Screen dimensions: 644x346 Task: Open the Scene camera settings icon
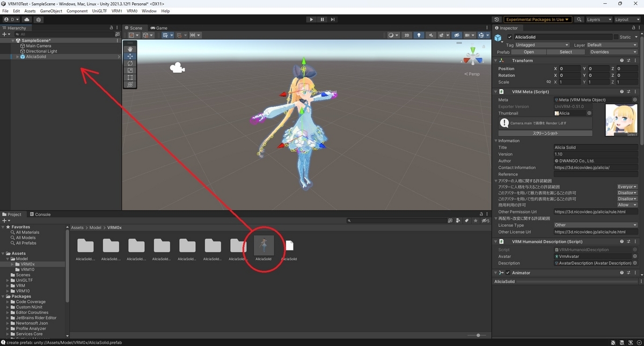[x=470, y=35]
